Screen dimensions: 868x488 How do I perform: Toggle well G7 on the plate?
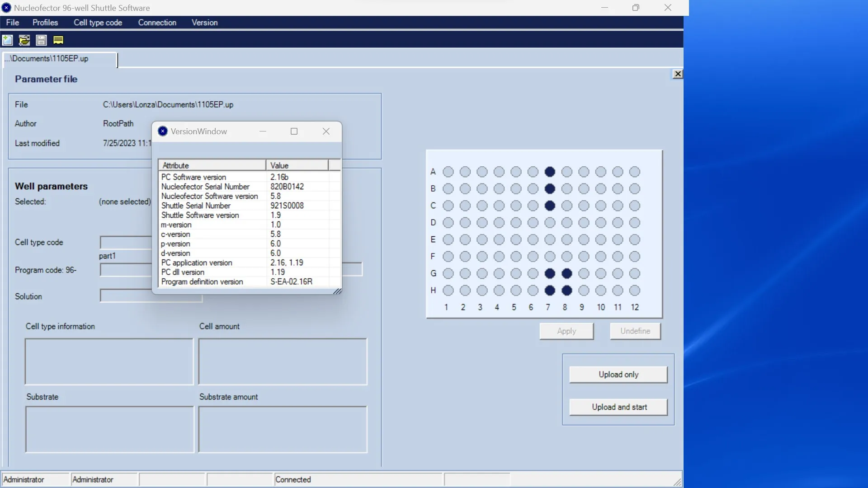[x=550, y=273]
